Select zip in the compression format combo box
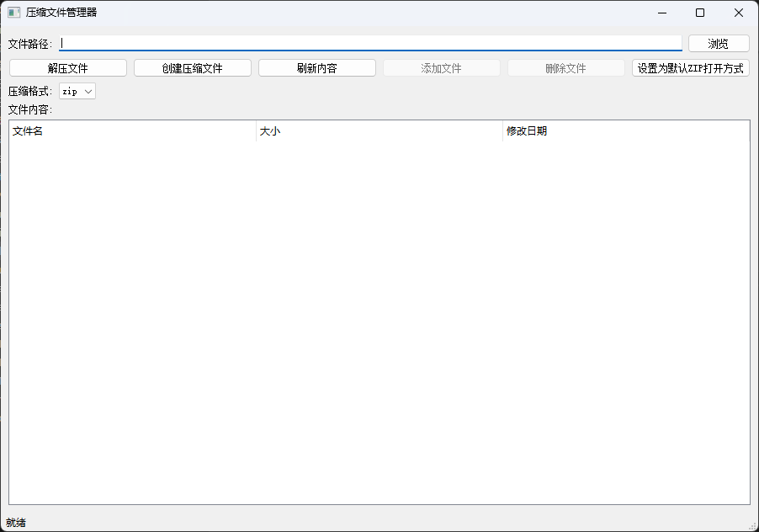The image size is (759, 532). [72, 91]
